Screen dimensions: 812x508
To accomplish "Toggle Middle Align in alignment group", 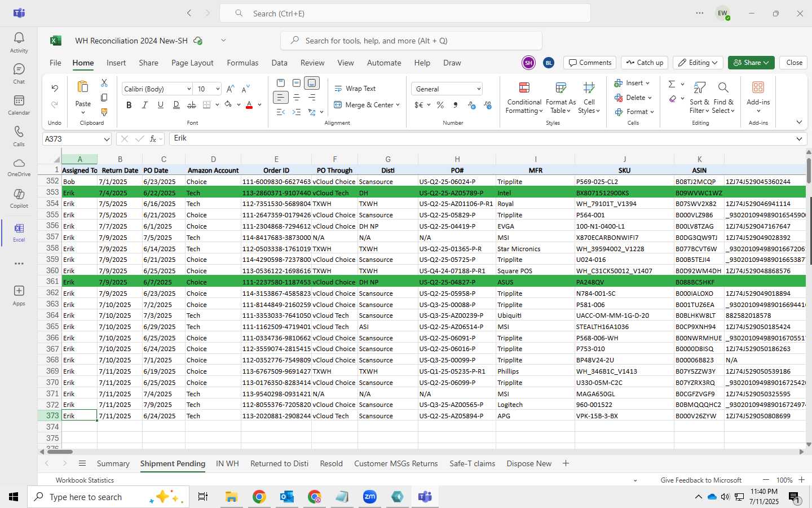I will pos(297,83).
